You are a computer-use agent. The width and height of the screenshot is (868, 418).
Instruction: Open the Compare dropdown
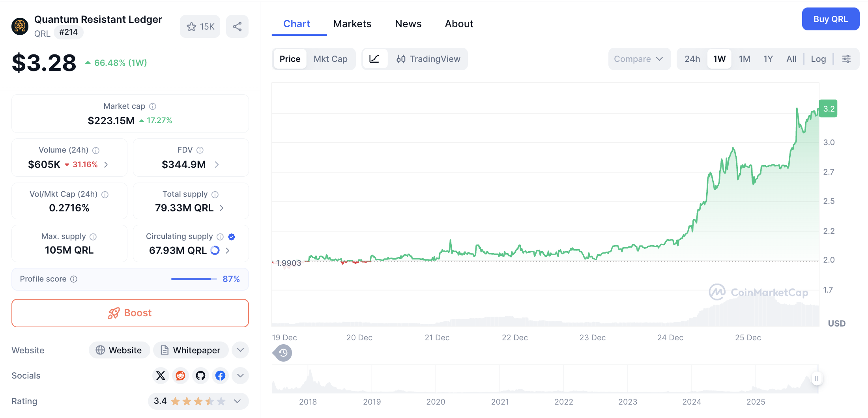[638, 59]
